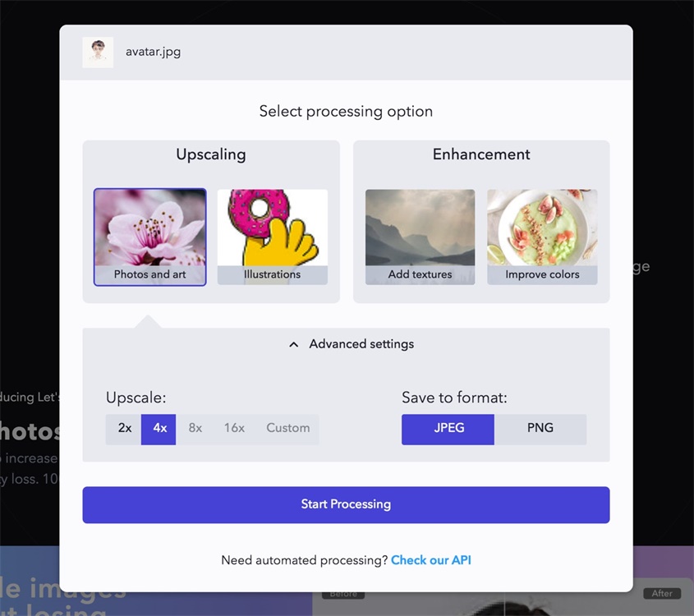Click the Upscaling section heading
The height and width of the screenshot is (616, 694).
coord(211,154)
